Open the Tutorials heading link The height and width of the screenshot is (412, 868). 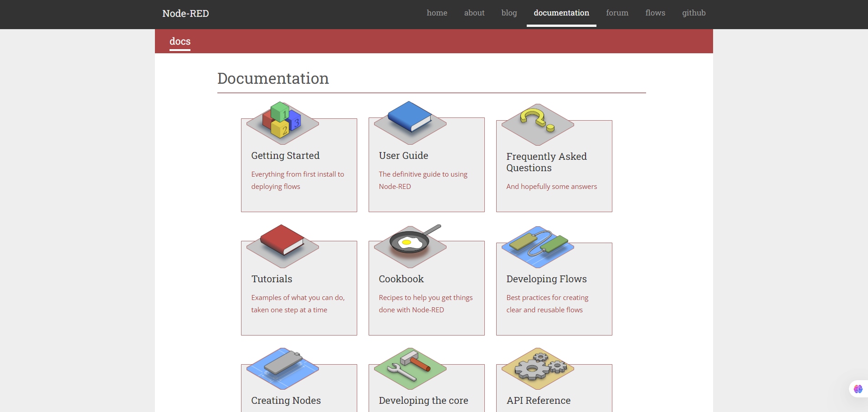tap(272, 279)
